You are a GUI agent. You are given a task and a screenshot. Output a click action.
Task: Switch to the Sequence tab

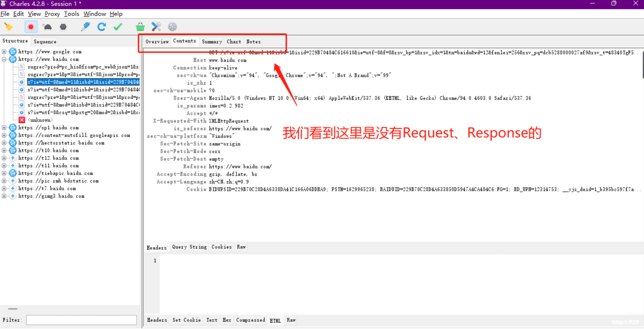point(45,41)
